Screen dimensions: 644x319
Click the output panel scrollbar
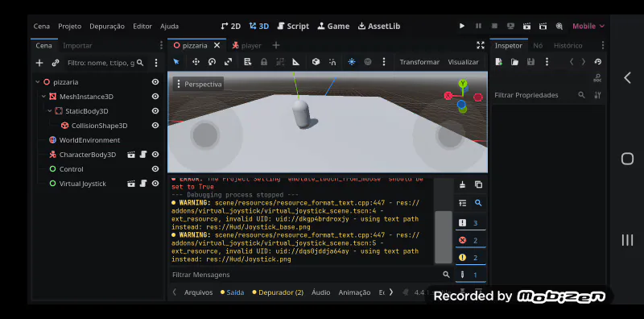pyautogui.click(x=444, y=237)
